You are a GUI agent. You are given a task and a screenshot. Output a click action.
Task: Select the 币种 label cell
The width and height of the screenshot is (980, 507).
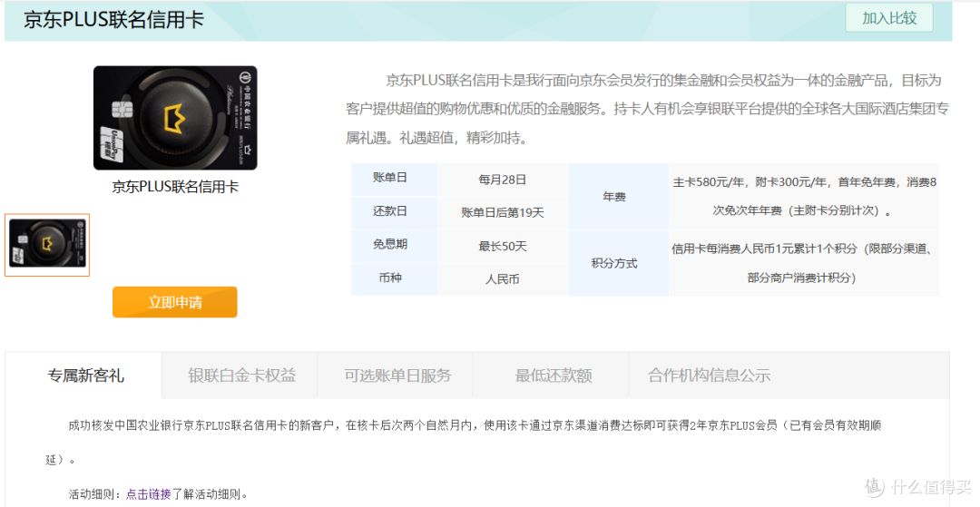(x=395, y=279)
